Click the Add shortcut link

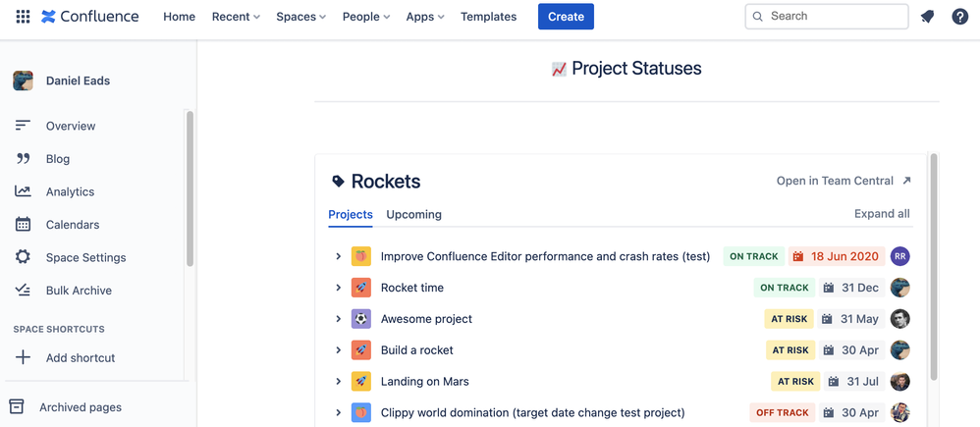(x=81, y=357)
